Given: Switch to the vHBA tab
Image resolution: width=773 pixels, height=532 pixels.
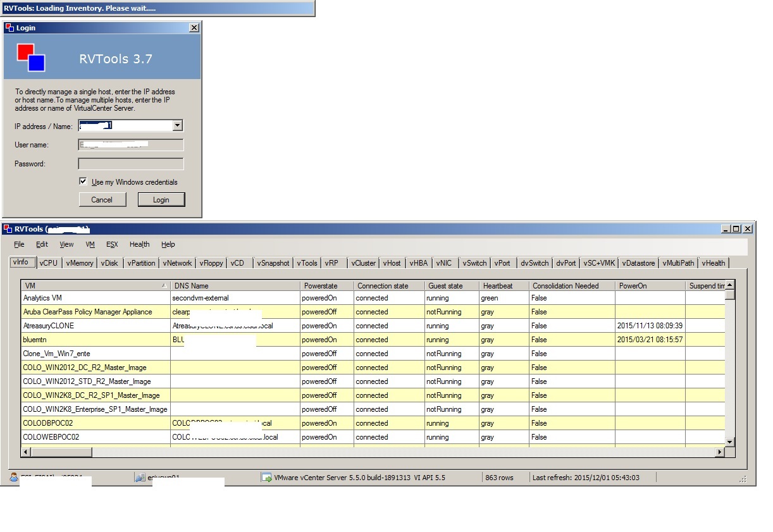Looking at the screenshot, I should 419,263.
